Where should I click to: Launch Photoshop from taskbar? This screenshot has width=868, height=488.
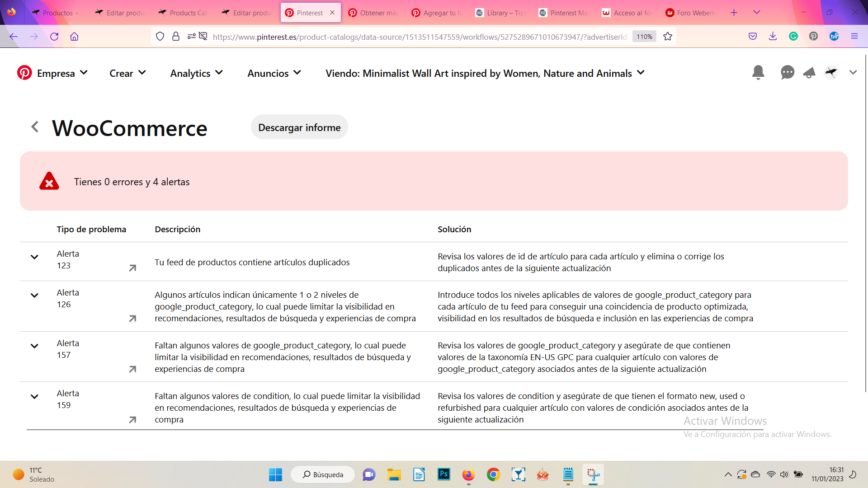(x=443, y=474)
